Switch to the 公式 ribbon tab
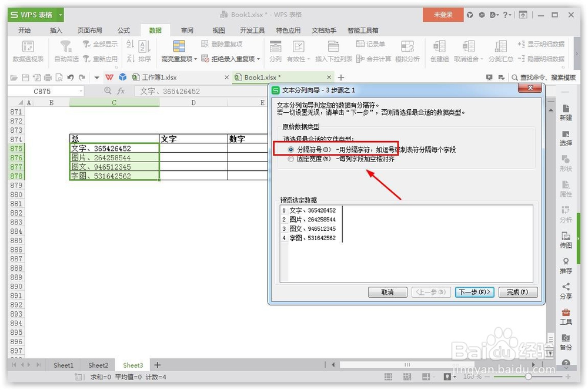 point(123,30)
